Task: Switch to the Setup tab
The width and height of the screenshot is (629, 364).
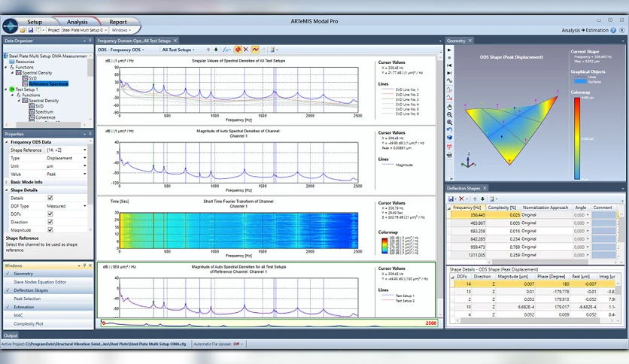Action: [35, 22]
